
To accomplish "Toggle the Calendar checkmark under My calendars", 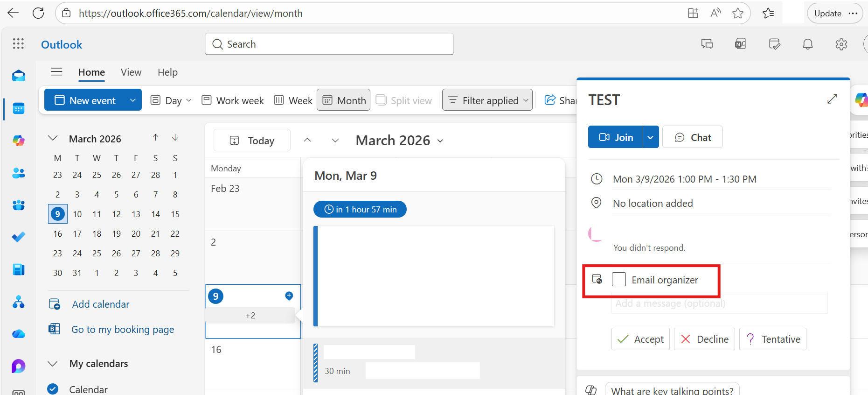I will [x=53, y=389].
